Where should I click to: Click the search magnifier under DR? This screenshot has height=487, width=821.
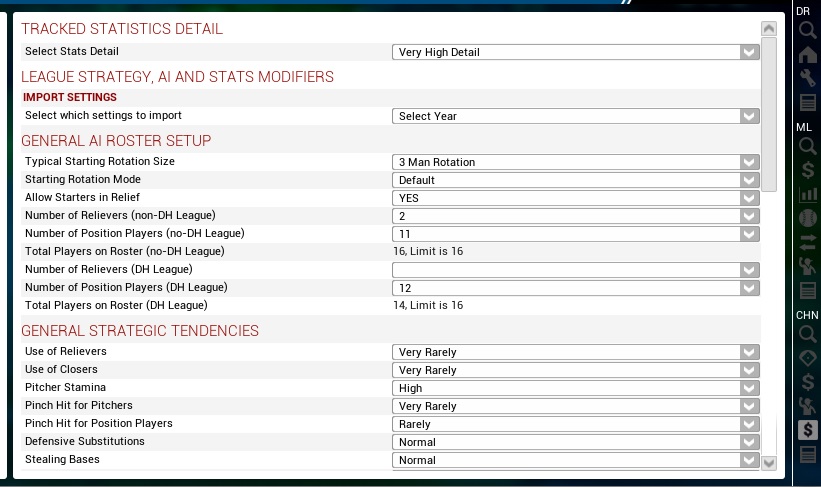tap(808, 30)
